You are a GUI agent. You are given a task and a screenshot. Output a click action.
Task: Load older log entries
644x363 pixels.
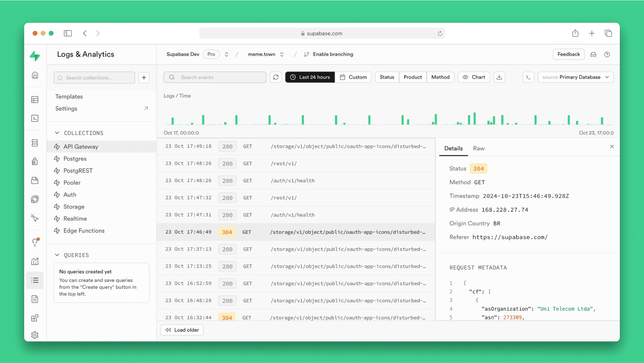[182, 330]
